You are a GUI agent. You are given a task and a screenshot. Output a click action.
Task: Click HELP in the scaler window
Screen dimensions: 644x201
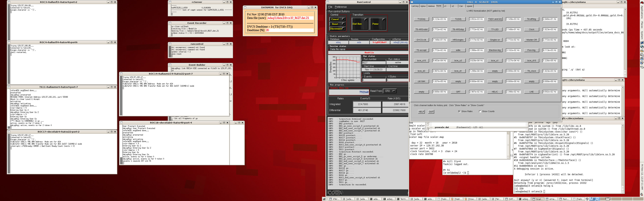[421, 112]
